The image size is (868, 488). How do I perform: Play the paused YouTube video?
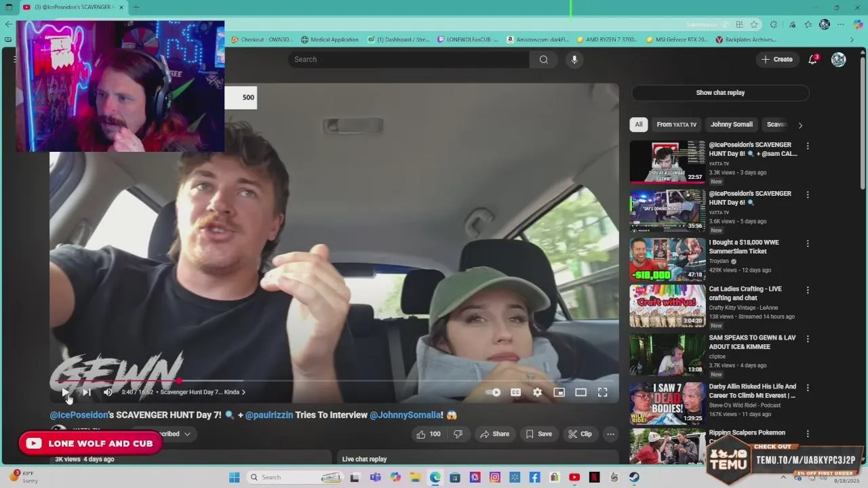(x=65, y=392)
